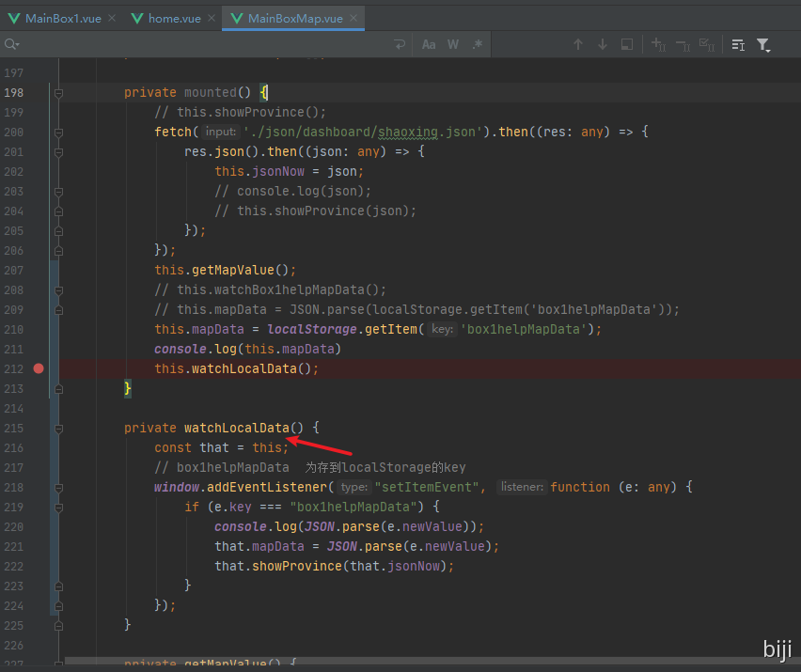
Task: Collapse the comment fold at line 208
Action: (58, 290)
